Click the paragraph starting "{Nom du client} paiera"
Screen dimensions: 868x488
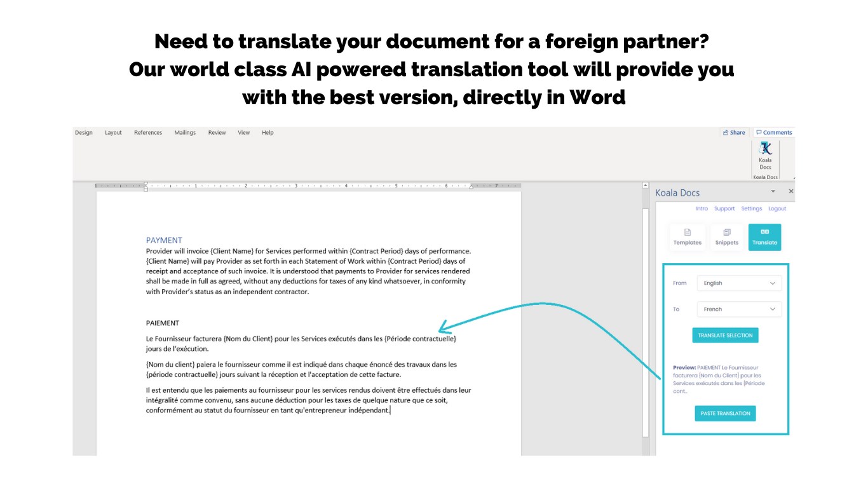[x=302, y=370]
